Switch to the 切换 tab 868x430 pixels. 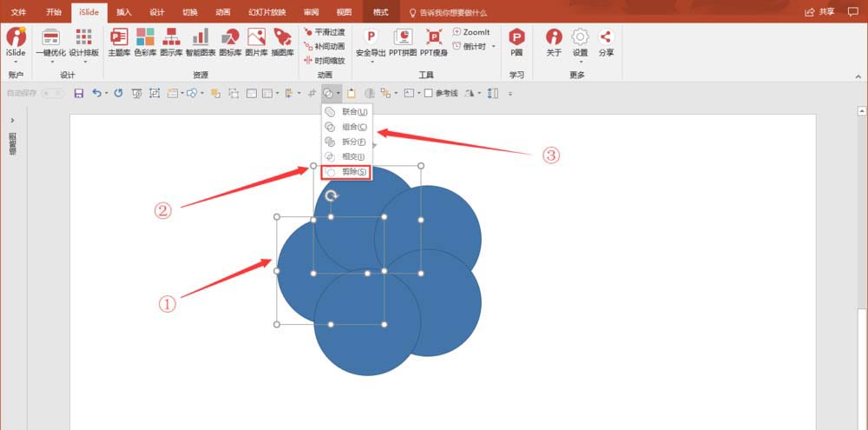(190, 11)
